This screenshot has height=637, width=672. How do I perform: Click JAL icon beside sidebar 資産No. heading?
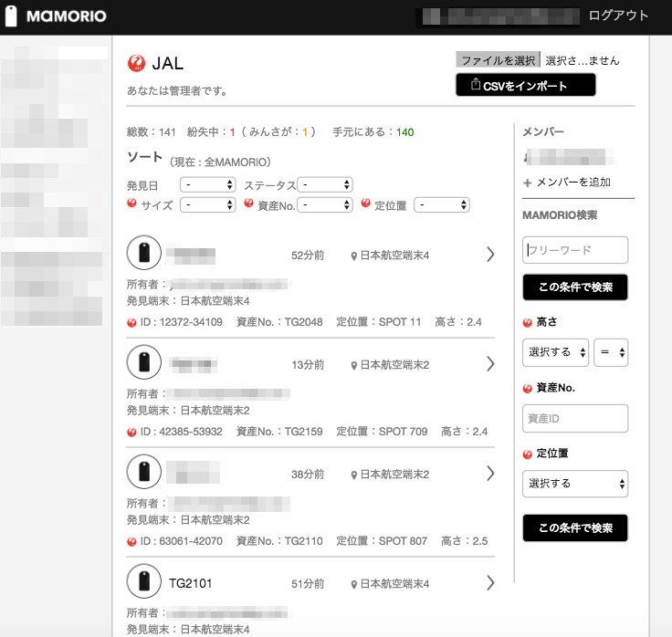click(528, 389)
